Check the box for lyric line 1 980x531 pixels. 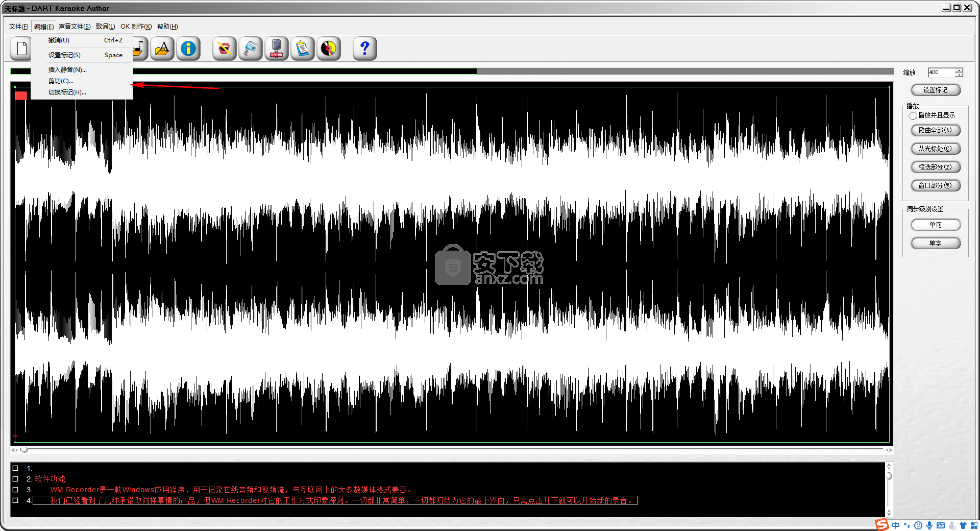pyautogui.click(x=15, y=468)
